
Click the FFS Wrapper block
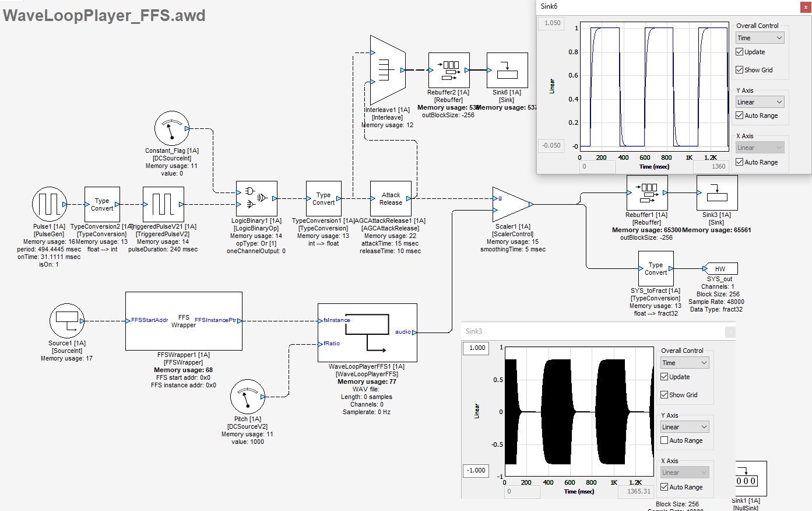click(184, 321)
